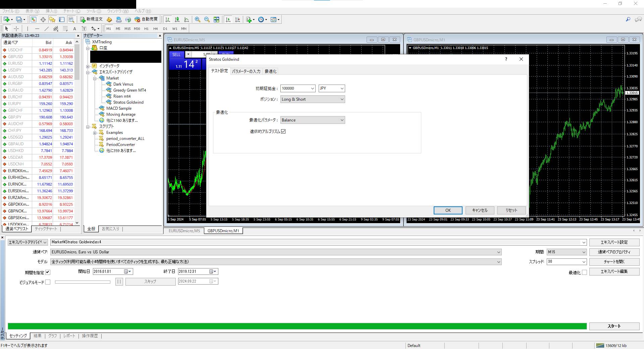Click チャートを開く button
Image resolution: width=644 pixels, height=349 pixels.
coord(614,262)
